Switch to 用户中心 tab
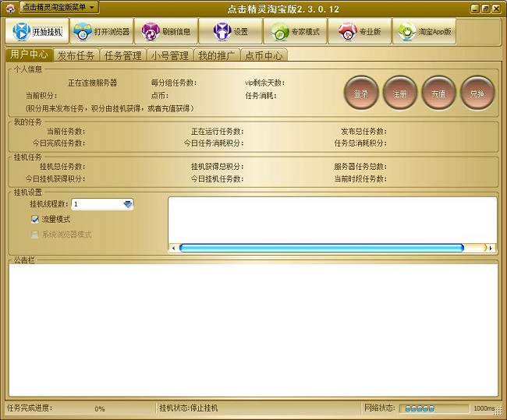This screenshot has height=420, width=507. click(x=30, y=55)
